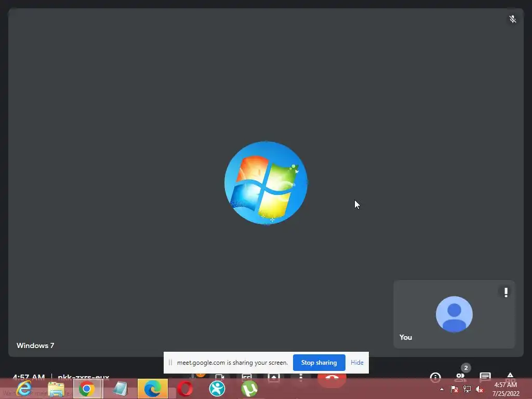This screenshot has height=399, width=532.
Task: Click the Stop sharing button
Action: point(319,363)
